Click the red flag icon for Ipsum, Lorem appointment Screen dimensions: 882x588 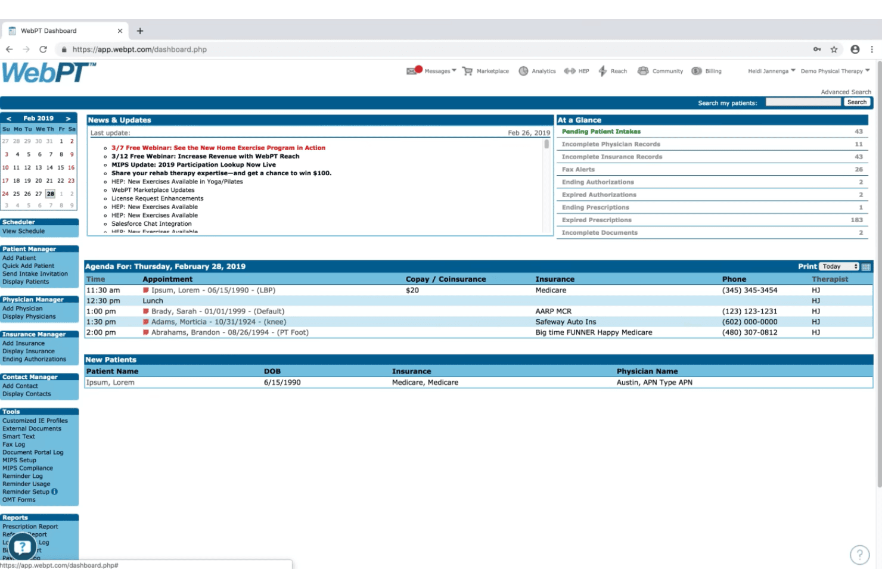[145, 291]
